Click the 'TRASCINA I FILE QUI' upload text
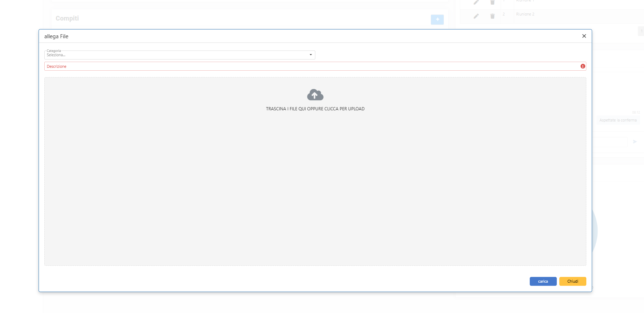This screenshot has height=313, width=644. 315,109
